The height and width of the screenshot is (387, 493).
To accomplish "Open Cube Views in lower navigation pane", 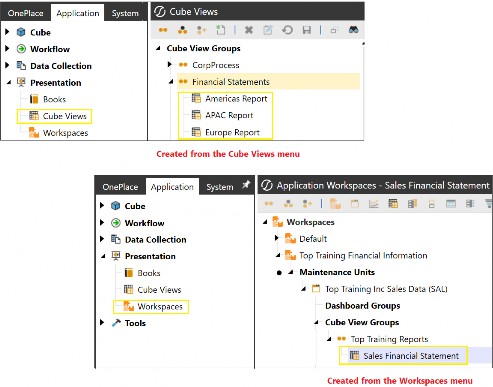I will click(159, 289).
